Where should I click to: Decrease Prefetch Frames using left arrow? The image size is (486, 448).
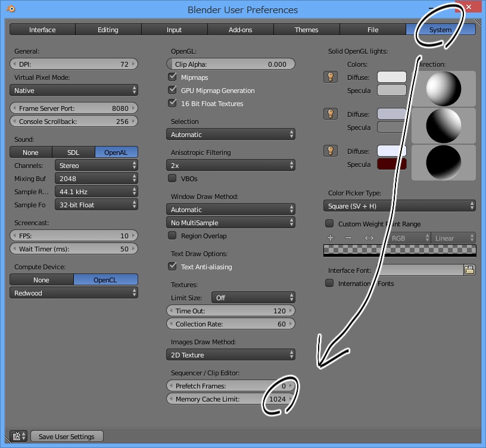[171, 385]
